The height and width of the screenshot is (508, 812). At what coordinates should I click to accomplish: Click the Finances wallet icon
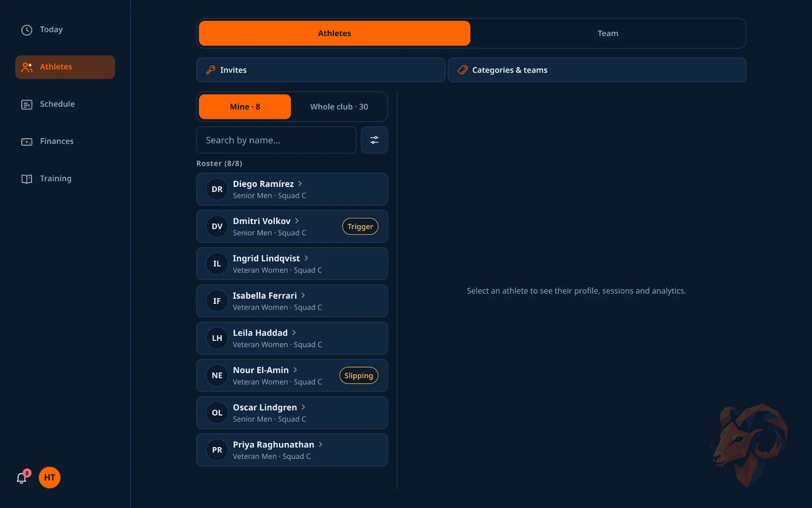(27, 142)
